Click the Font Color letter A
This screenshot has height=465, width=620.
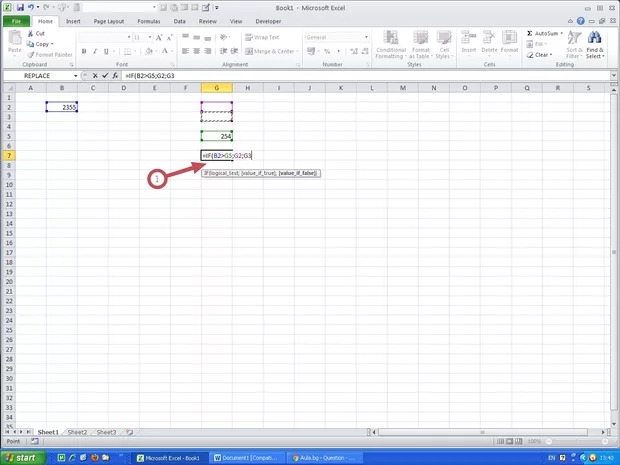point(165,51)
